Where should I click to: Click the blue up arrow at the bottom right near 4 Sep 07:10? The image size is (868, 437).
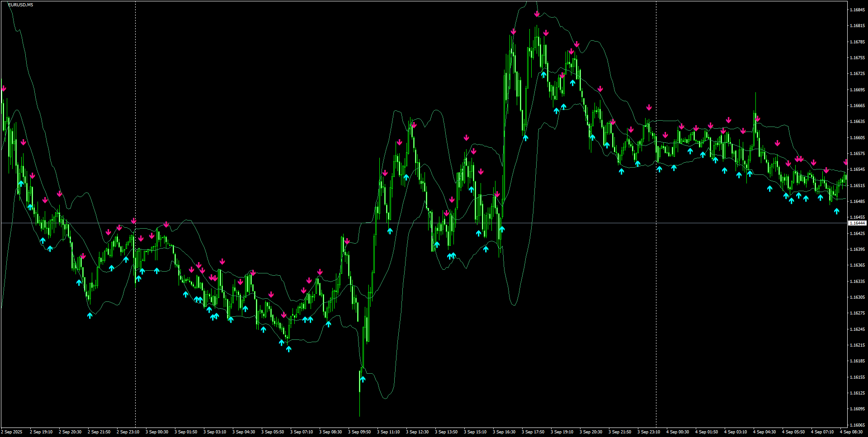(x=836, y=210)
